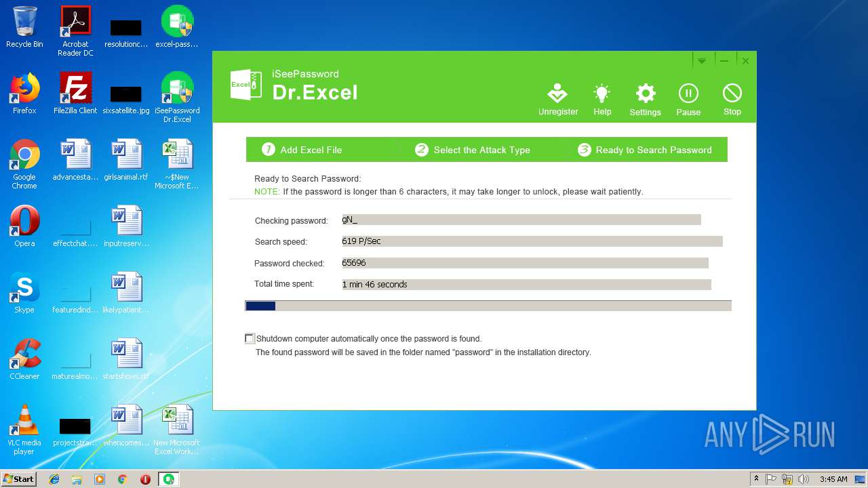Open girlsanimal.rtf desktop document
Viewport: 868px width, 488px height.
click(x=126, y=160)
